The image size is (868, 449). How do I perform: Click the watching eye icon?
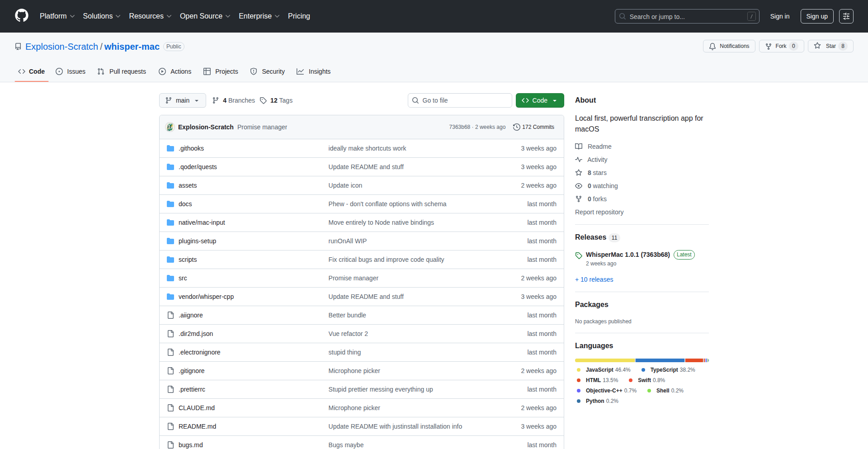tap(579, 186)
